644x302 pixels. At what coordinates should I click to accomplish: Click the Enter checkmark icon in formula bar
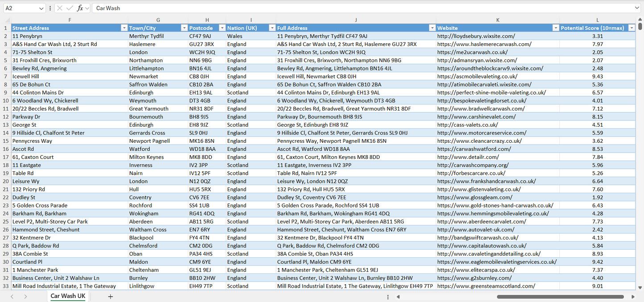click(x=70, y=8)
